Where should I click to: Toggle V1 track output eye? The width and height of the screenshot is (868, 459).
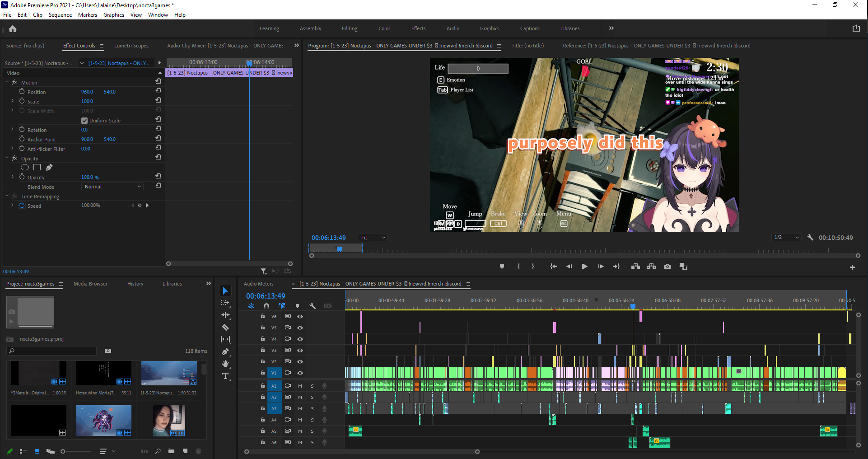tap(300, 373)
